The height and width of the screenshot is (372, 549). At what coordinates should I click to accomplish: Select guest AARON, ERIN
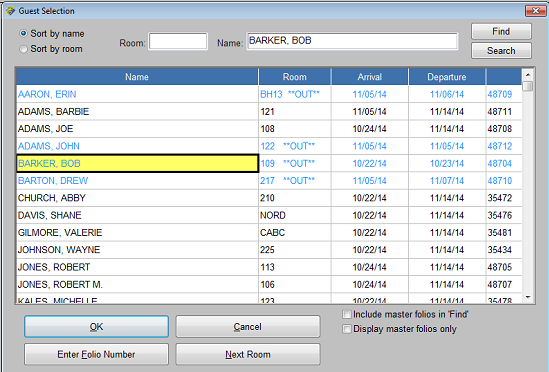pyautogui.click(x=137, y=94)
